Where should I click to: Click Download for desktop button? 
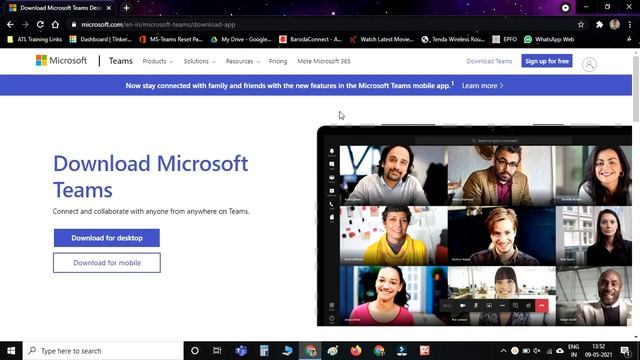(107, 238)
